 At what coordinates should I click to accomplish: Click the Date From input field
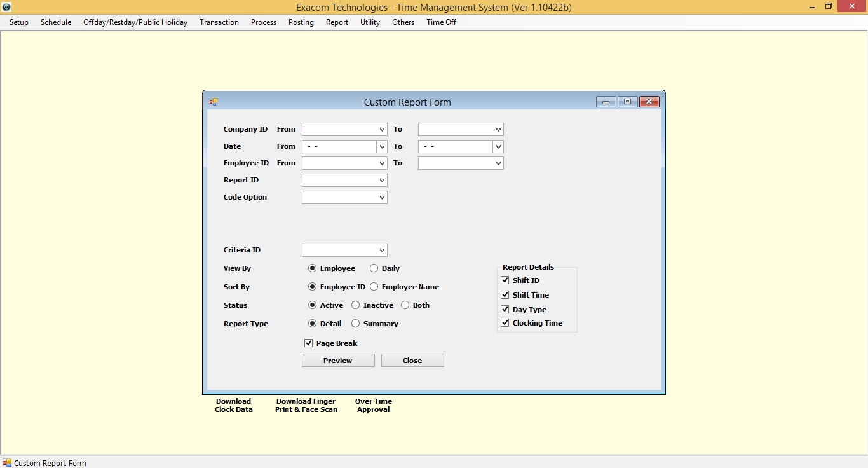339,147
